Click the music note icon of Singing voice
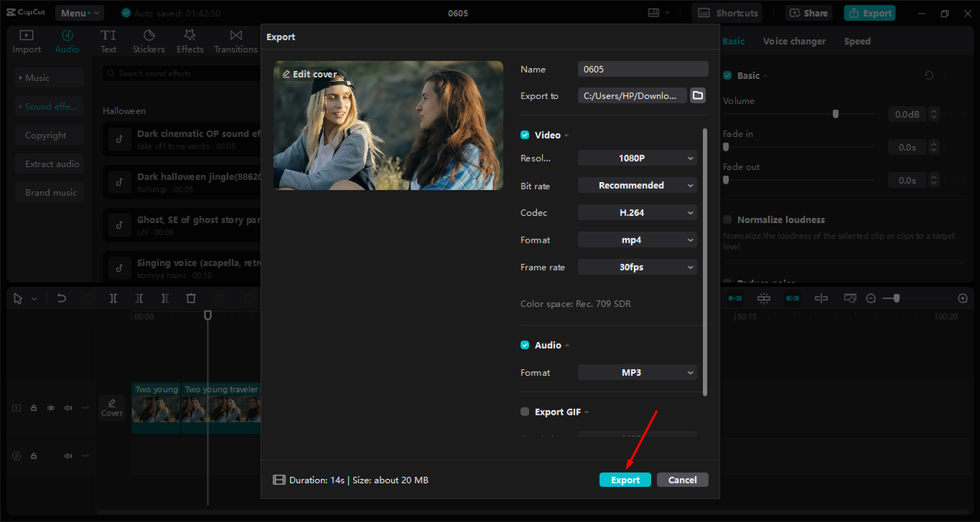The image size is (980, 522). pyautogui.click(x=119, y=268)
